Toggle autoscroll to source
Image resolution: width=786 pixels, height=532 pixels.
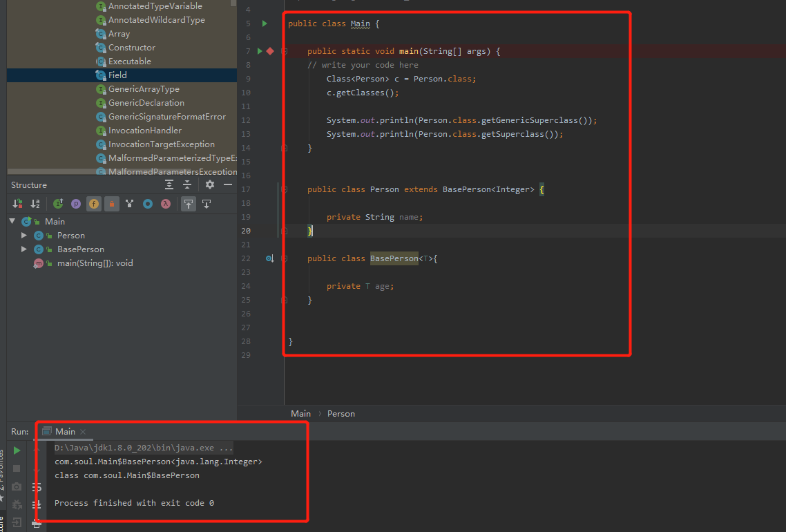(189, 204)
